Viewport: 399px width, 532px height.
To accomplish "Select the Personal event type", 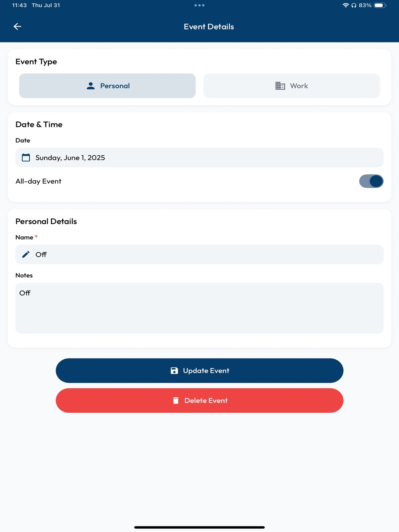I will click(x=107, y=86).
